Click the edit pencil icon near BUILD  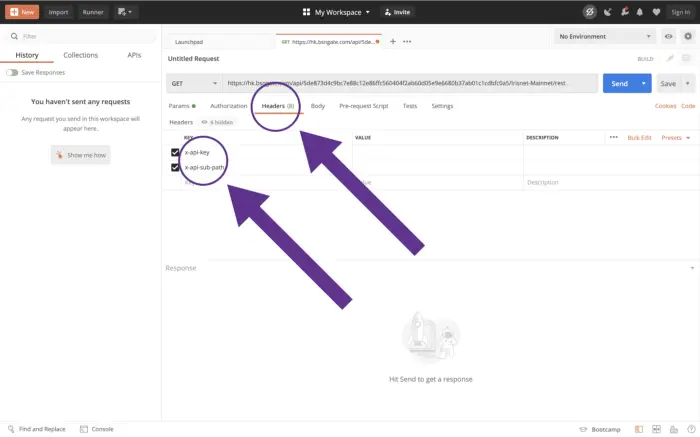tap(670, 58)
